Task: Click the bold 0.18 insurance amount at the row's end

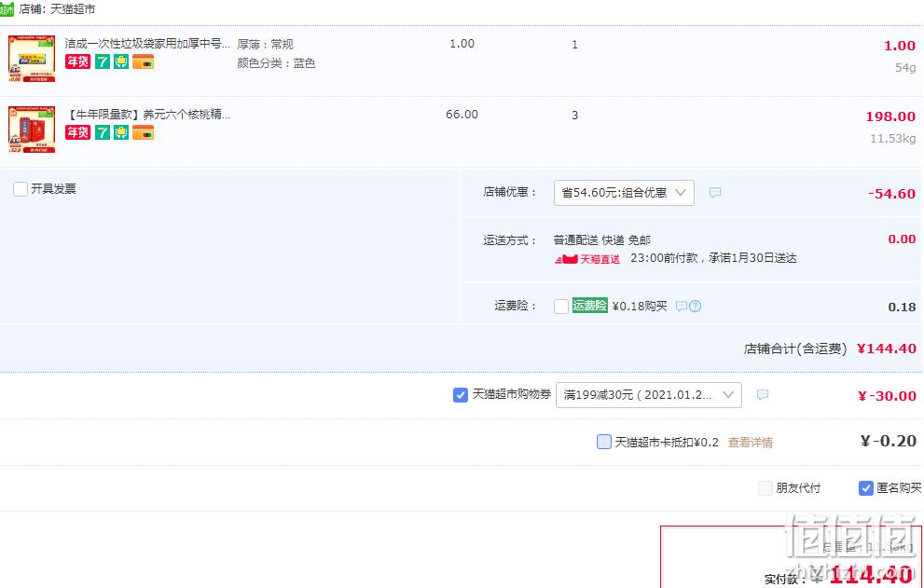Action: click(902, 307)
